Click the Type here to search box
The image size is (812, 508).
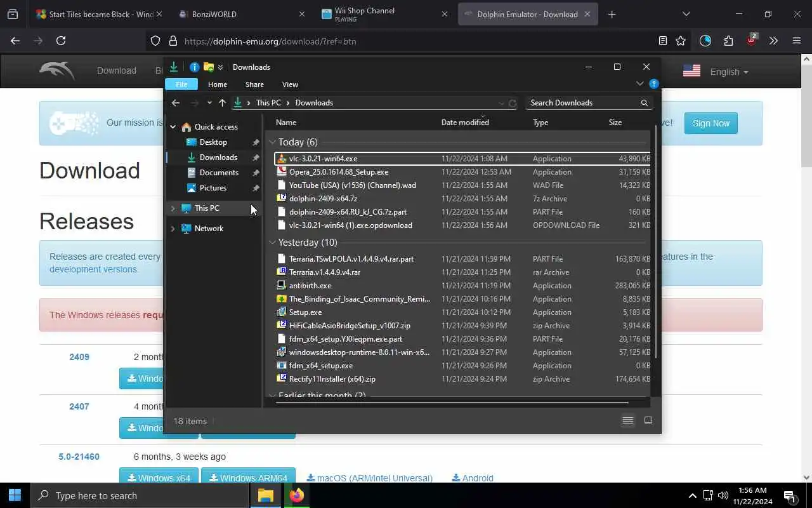(x=140, y=496)
